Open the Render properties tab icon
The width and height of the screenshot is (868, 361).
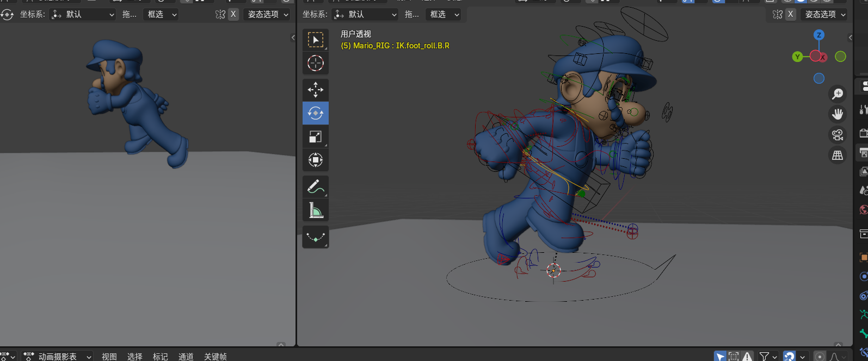pyautogui.click(x=864, y=133)
